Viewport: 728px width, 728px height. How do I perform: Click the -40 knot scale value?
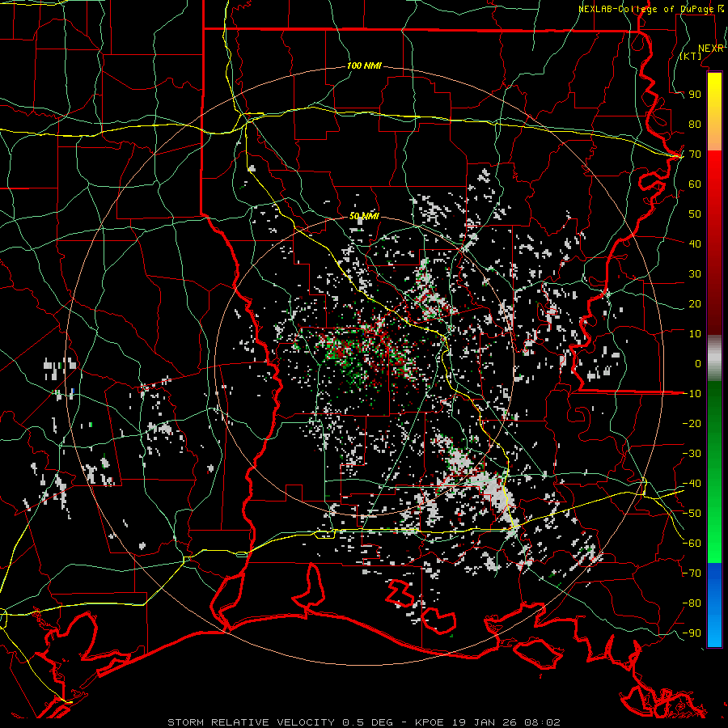[692, 484]
